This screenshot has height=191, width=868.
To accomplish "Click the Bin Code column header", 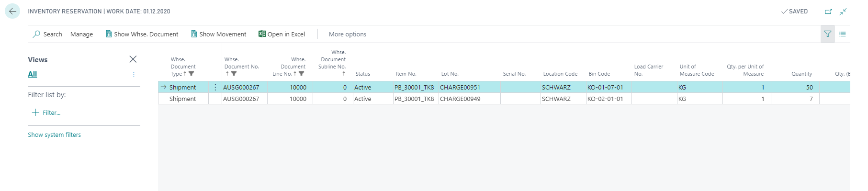I will click(x=599, y=74).
